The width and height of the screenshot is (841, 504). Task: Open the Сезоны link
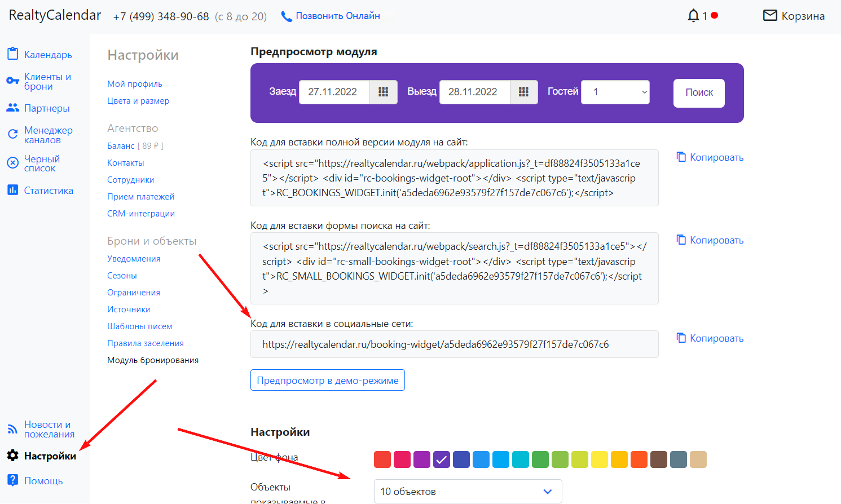pos(122,276)
